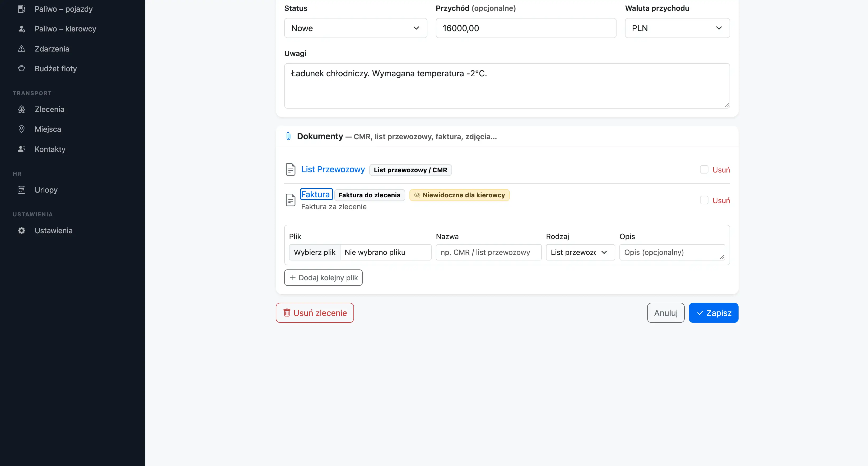
Task: Click the calendar icon beside Urlopy
Action: [22, 190]
